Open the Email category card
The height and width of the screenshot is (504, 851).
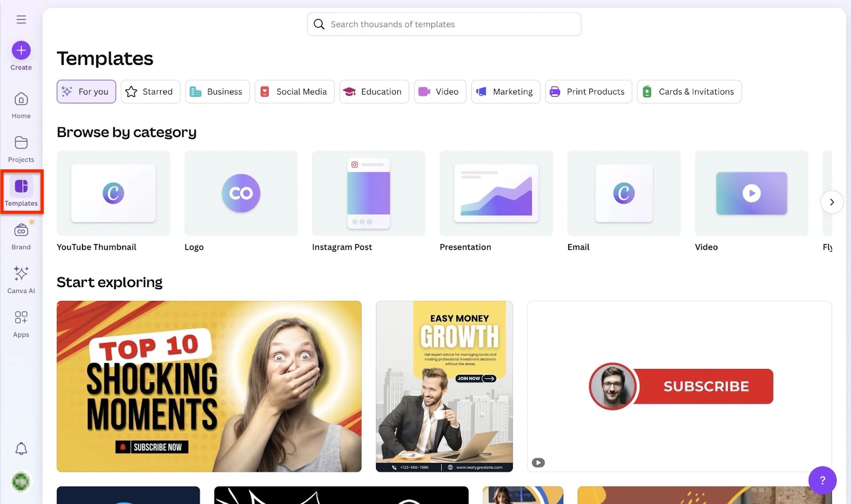point(624,194)
